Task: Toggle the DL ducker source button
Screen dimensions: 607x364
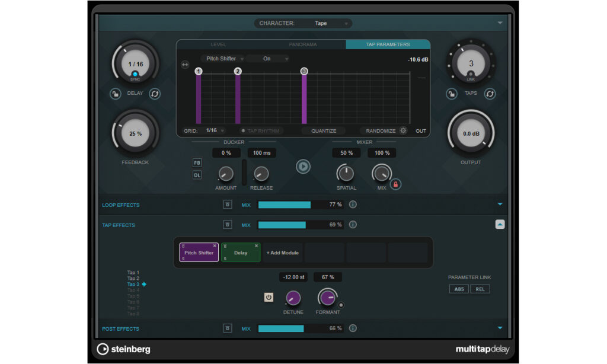Action: click(197, 175)
